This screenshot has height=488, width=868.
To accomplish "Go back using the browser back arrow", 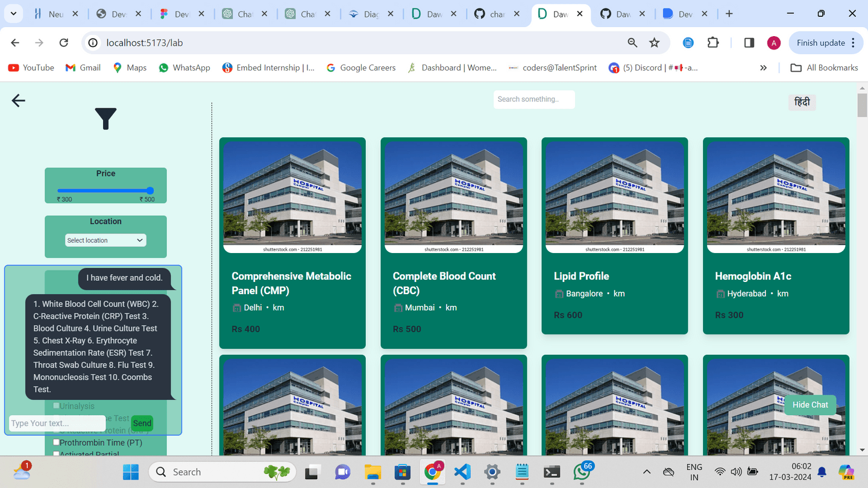I will click(15, 43).
